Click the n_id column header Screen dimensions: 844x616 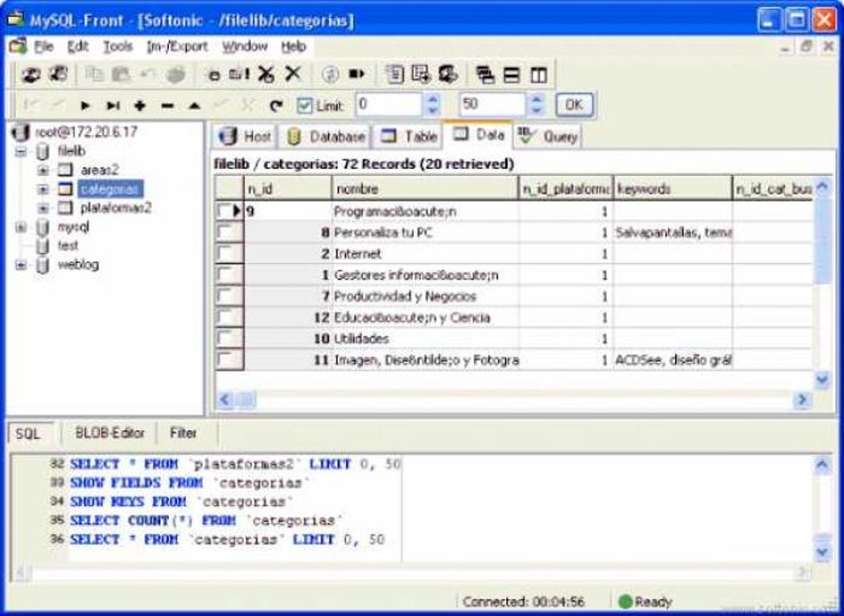point(287,189)
